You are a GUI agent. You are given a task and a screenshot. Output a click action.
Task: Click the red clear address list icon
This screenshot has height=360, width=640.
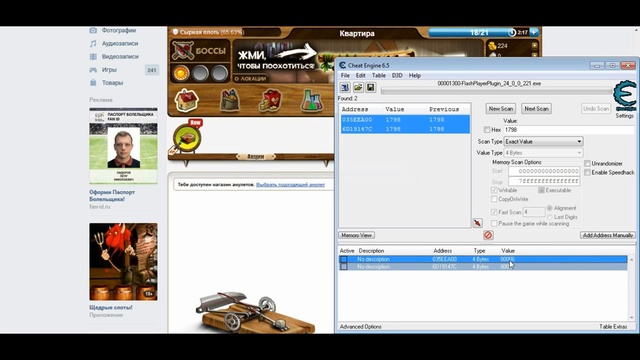click(488, 235)
